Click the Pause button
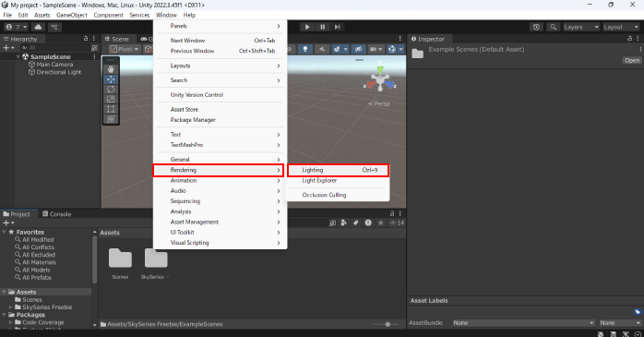This screenshot has height=337, width=644. (322, 27)
